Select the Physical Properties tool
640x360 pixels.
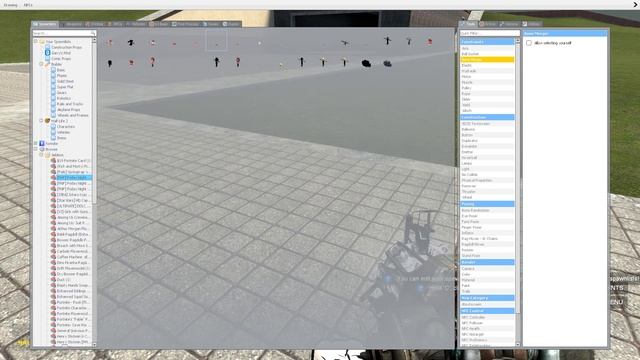pyautogui.click(x=487, y=180)
